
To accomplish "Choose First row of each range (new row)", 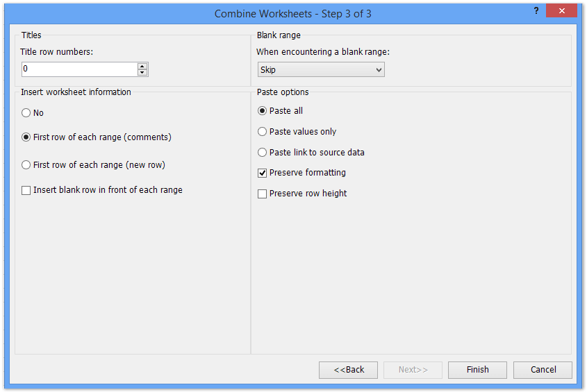I will [93, 165].
